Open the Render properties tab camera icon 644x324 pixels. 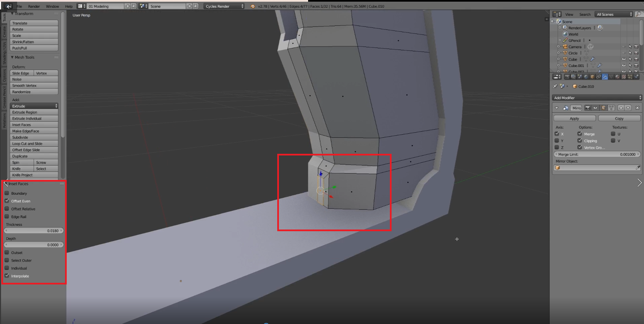(x=567, y=77)
